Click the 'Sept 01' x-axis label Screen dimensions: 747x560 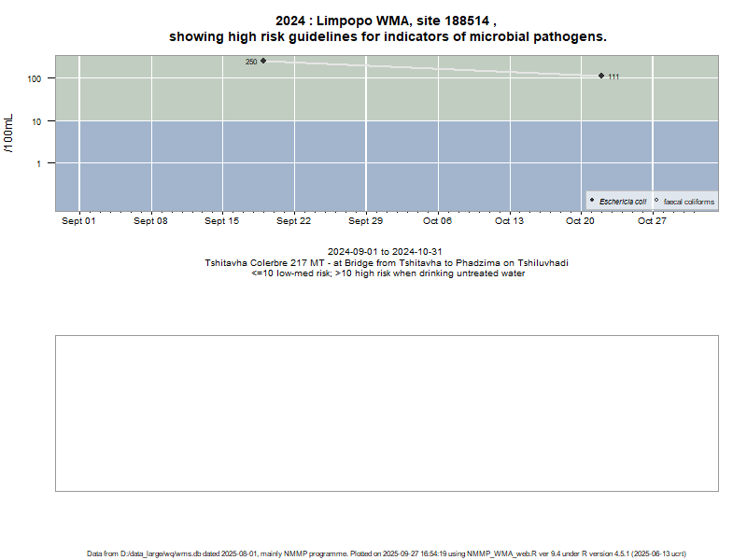(x=78, y=221)
